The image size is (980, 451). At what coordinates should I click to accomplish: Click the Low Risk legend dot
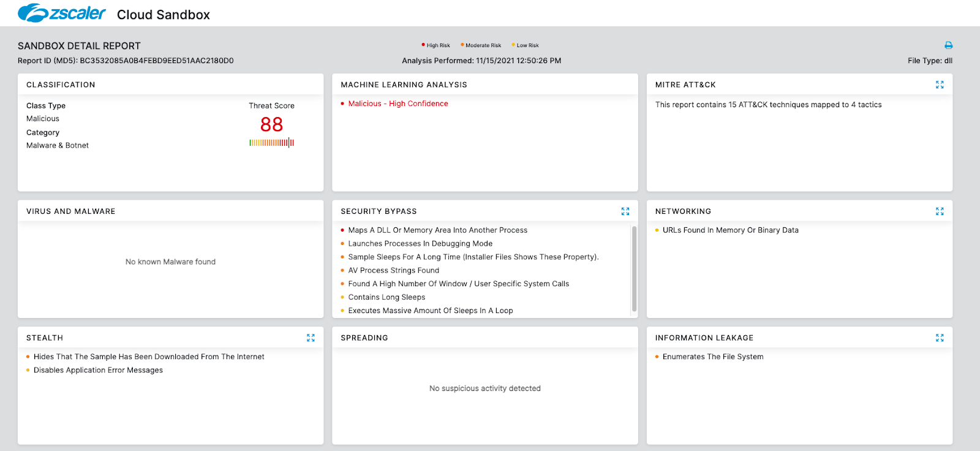[x=513, y=45]
